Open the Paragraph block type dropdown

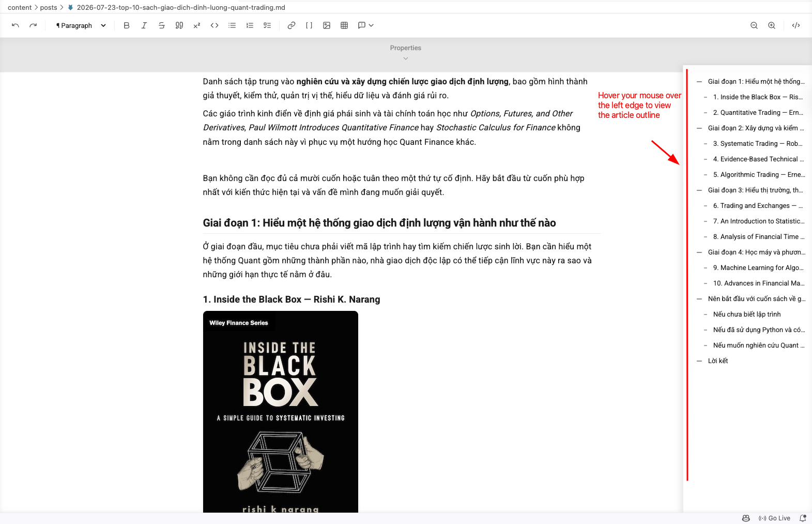pos(81,25)
